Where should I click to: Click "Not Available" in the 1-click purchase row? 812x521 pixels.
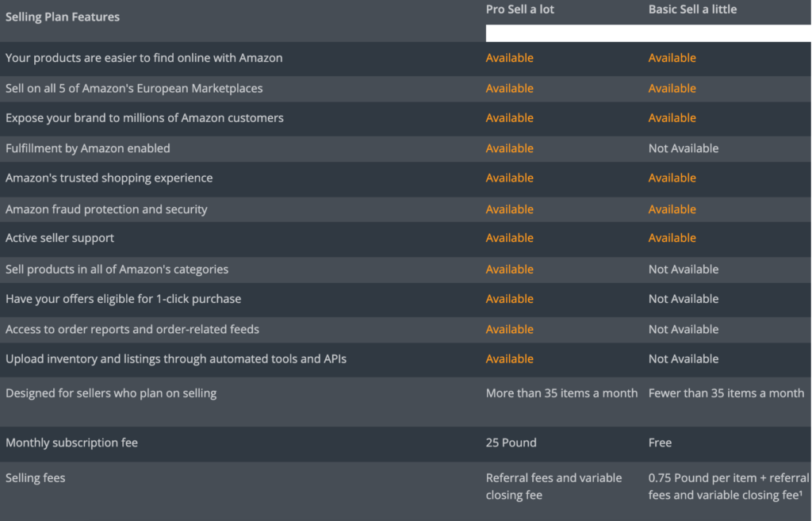coord(684,299)
